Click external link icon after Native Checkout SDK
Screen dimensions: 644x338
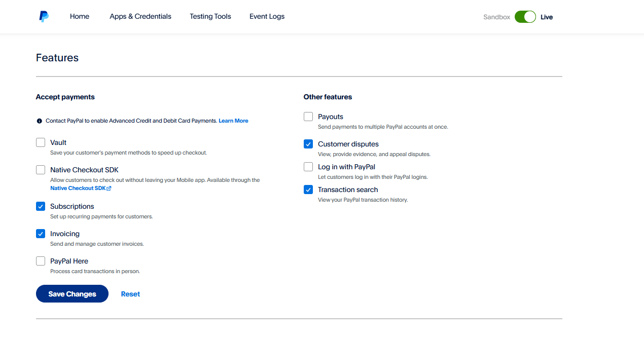[x=109, y=189]
